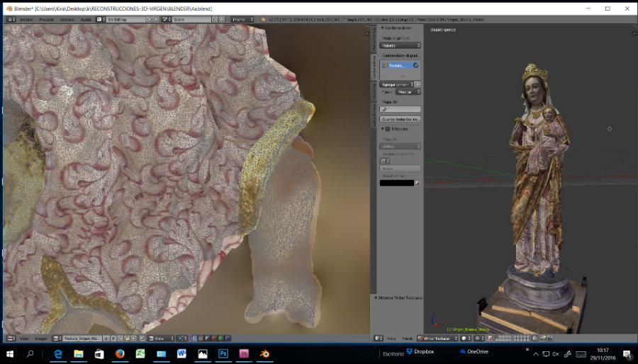Viewport: 638px width, 364px height.
Task: Open InDesign from the taskbar
Action: 243,353
